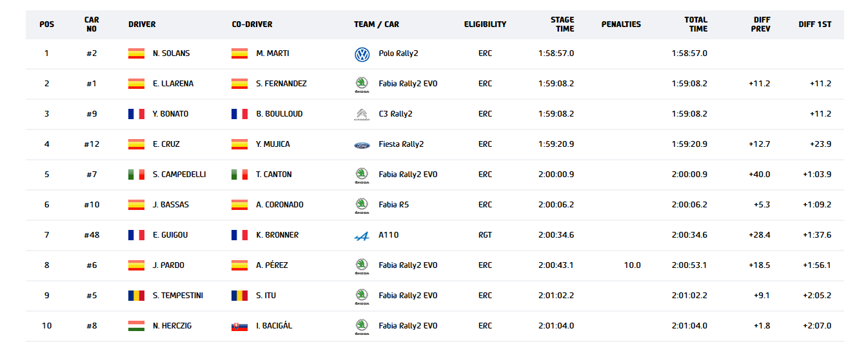Click the Alpine logo next to A110
Image resolution: width=868 pixels, height=342 pixels.
point(362,236)
